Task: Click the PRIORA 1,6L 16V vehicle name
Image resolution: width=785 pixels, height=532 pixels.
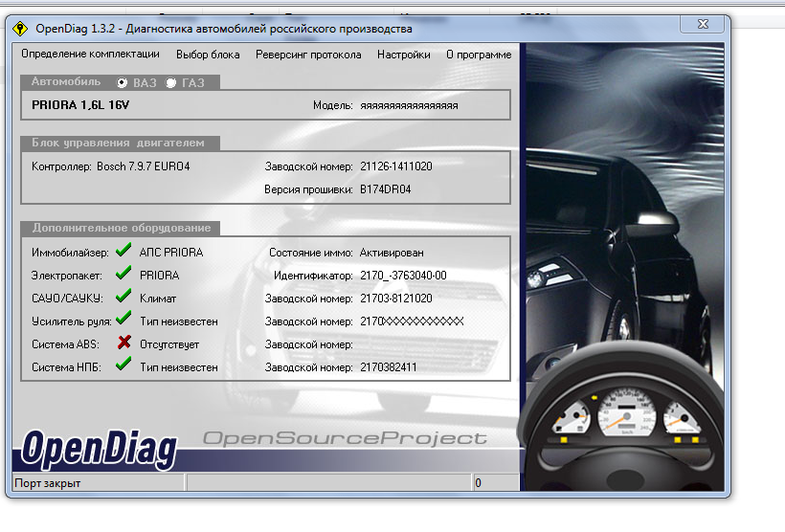Action: coord(80,105)
